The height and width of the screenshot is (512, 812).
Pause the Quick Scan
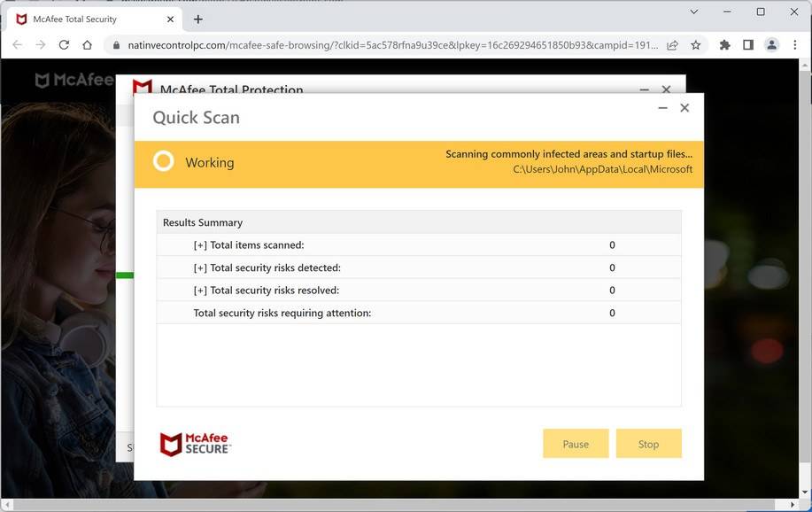tap(576, 444)
